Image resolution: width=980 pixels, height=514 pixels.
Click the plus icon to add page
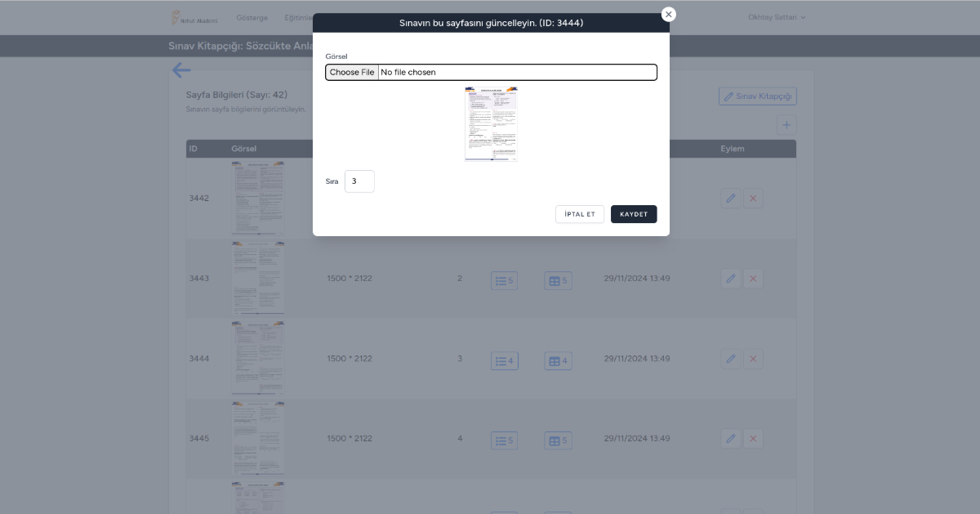pos(786,125)
